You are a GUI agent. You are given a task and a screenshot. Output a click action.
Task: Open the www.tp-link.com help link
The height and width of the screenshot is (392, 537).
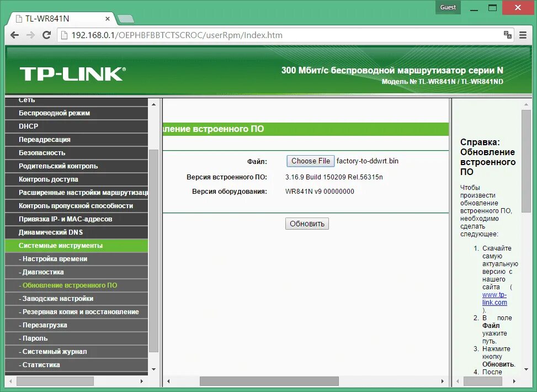pos(495,299)
